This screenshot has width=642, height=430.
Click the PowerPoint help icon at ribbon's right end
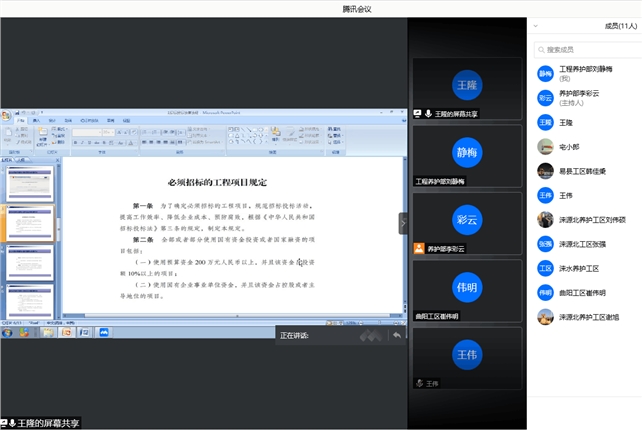point(404,120)
